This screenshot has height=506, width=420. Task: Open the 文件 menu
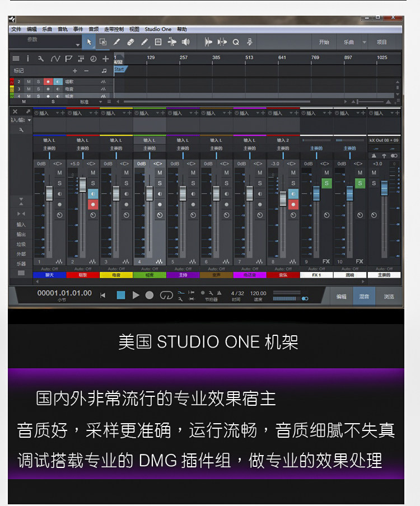tap(16, 29)
